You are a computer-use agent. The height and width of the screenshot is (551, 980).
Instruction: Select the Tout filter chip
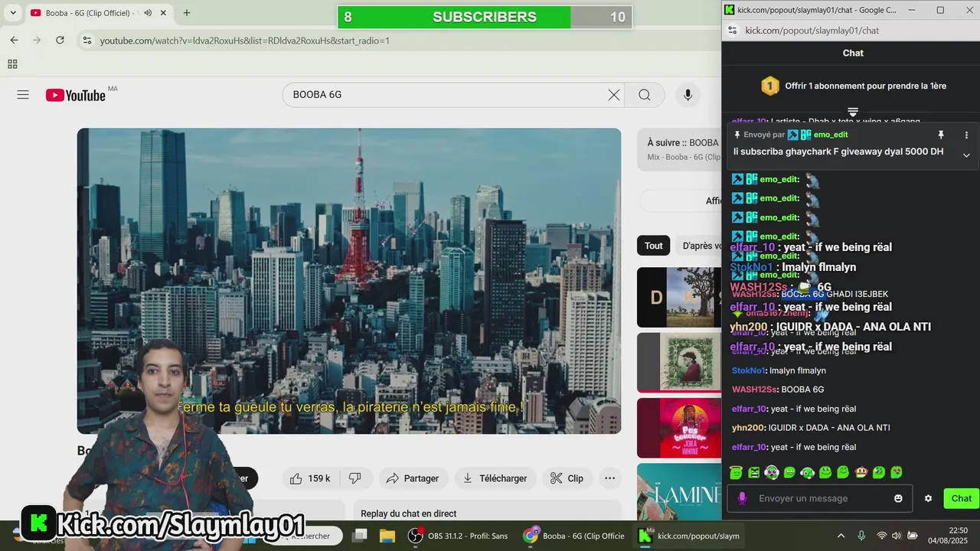click(x=653, y=246)
